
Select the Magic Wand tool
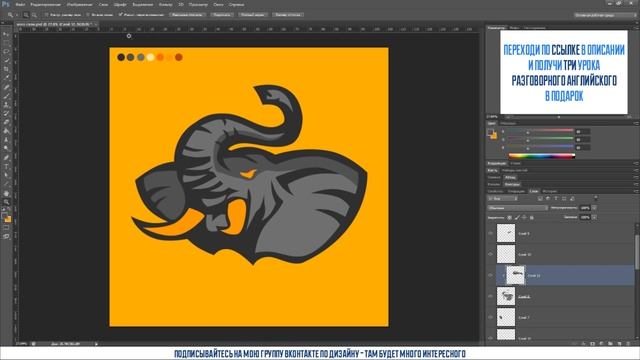pyautogui.click(x=6, y=60)
